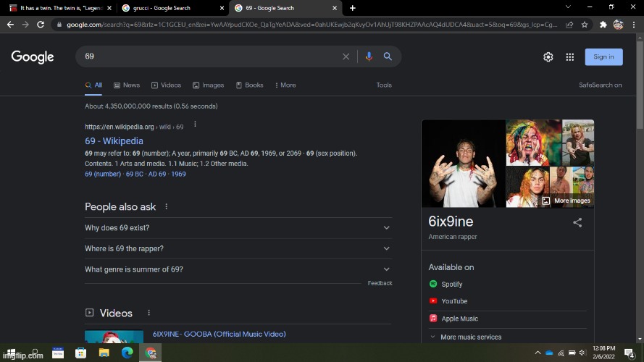Open the Google apps grid icon
The height and width of the screenshot is (362, 644).
[x=570, y=57]
